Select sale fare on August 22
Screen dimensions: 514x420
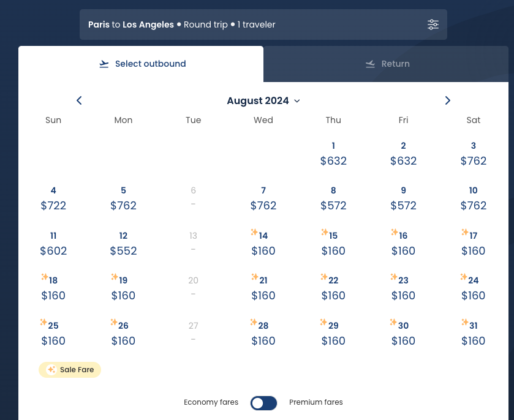point(333,288)
